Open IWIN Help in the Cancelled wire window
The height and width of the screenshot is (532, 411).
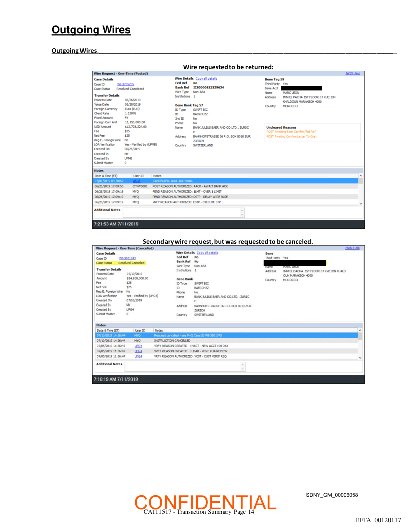[x=352, y=248]
